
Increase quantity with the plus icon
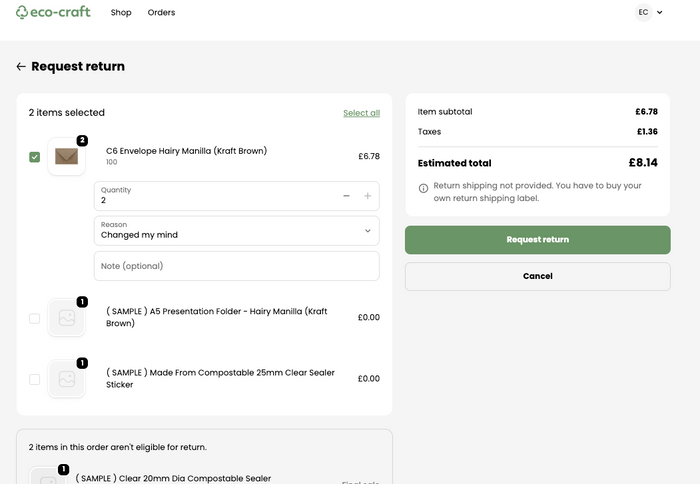click(367, 196)
